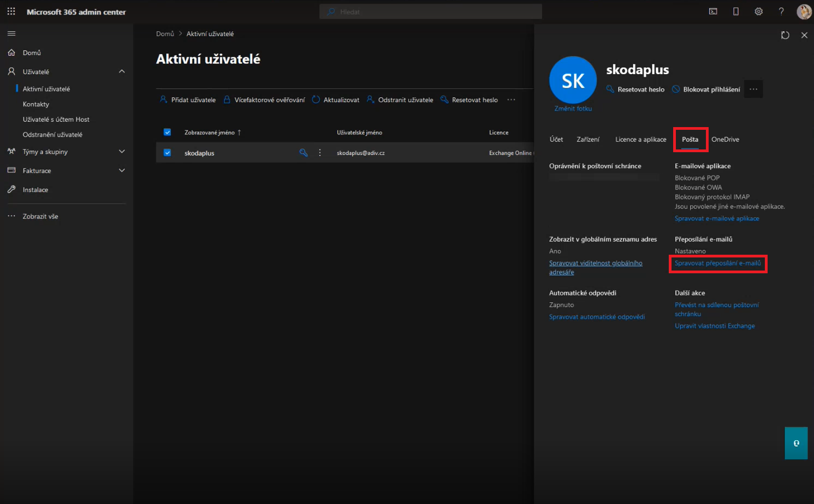Click the key icon next to skodaplus
The height and width of the screenshot is (504, 814).
(304, 153)
